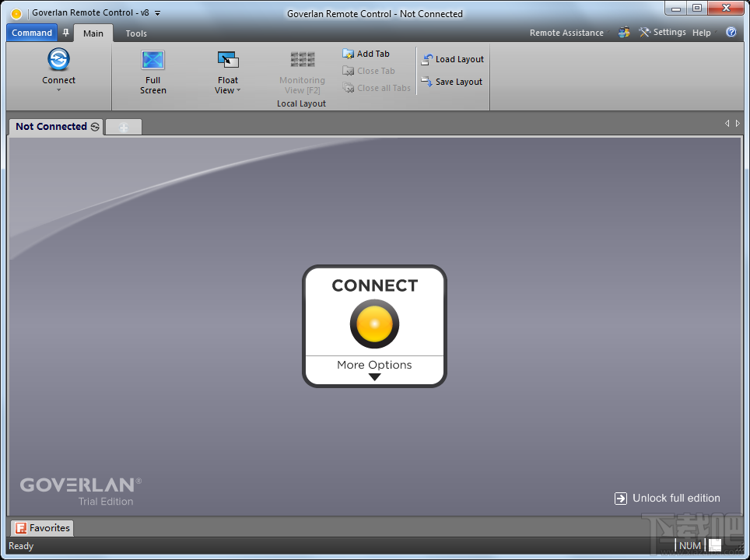750x560 pixels.
Task: Click Monitoring View [F2] icon
Action: [x=303, y=60]
